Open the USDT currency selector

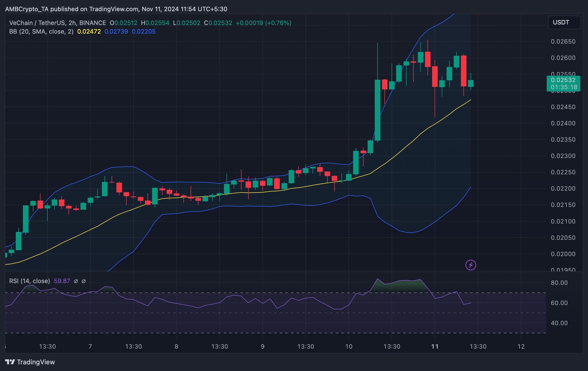[564, 22]
